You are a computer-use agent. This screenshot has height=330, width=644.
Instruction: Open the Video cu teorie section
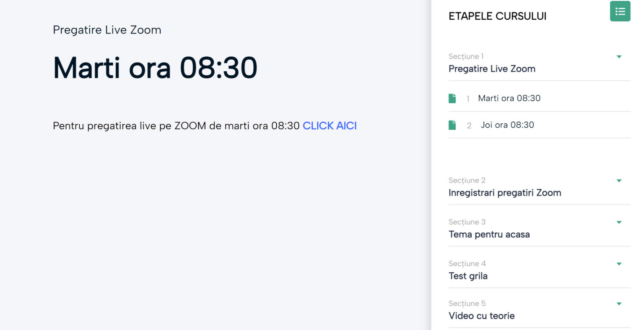pos(481,316)
